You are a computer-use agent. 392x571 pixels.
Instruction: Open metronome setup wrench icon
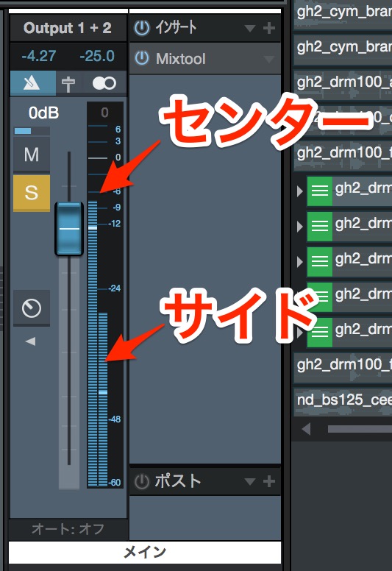(68, 84)
